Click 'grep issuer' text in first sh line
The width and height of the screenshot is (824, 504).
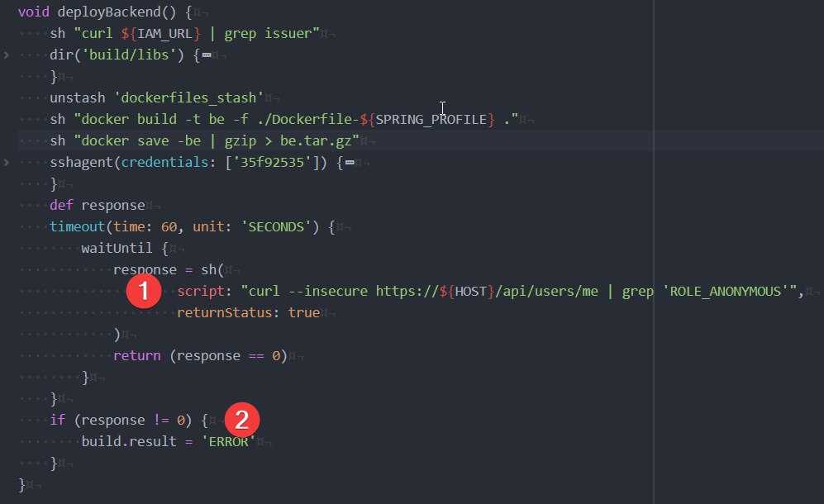268,34
